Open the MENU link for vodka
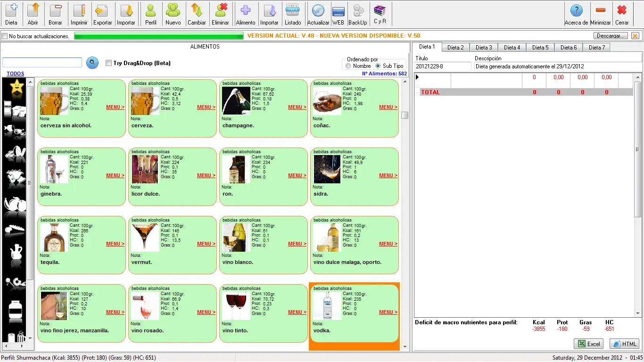The height and width of the screenshot is (362, 644). 388,313
